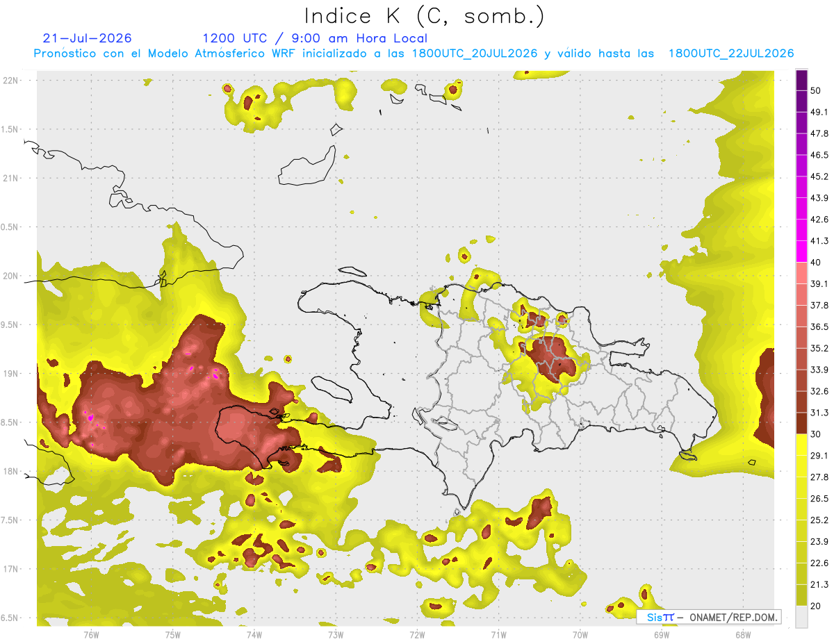Click the '17N' latitude label
The width and height of the screenshot is (834, 644).
pyautogui.click(x=11, y=569)
